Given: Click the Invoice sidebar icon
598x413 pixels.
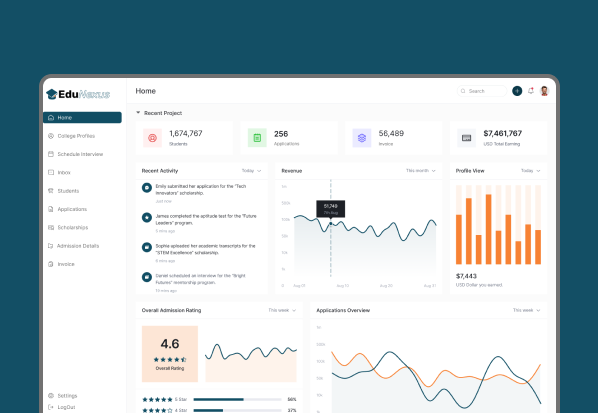Looking at the screenshot, I should pyautogui.click(x=51, y=264).
